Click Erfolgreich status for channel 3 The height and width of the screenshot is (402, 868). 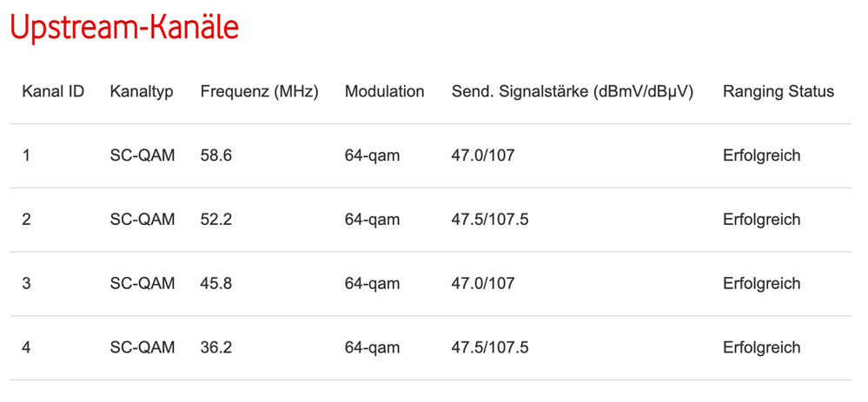[x=761, y=283]
